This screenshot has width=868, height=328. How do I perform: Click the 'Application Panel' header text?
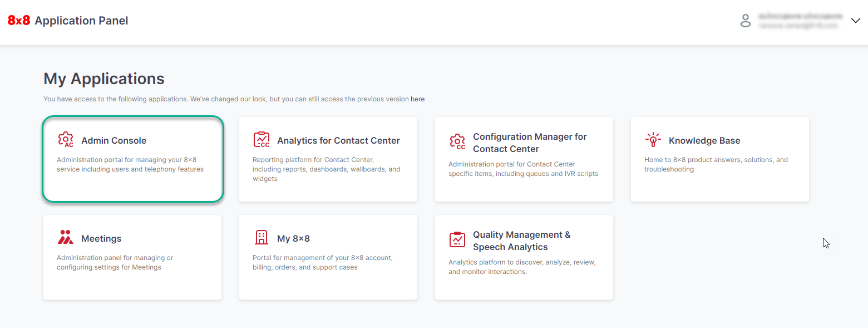coord(81,21)
